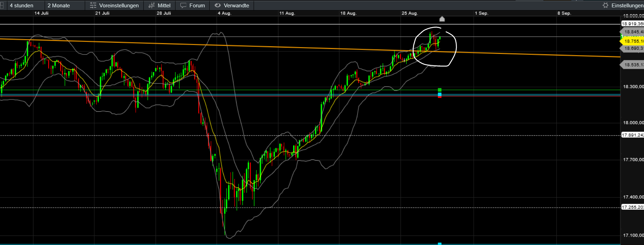Viewport: 644px width, 245px height.
Task: Open the Forum speech bubble button
Action: tap(193, 5)
